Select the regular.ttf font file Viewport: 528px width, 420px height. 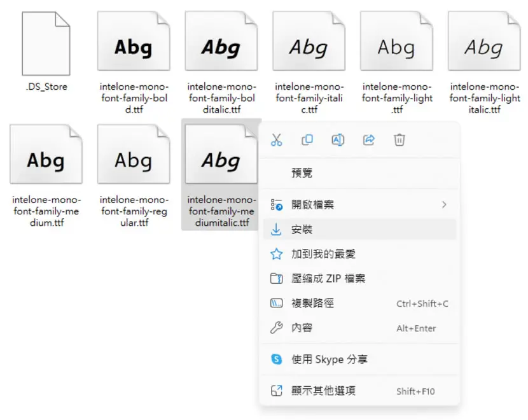click(x=134, y=176)
